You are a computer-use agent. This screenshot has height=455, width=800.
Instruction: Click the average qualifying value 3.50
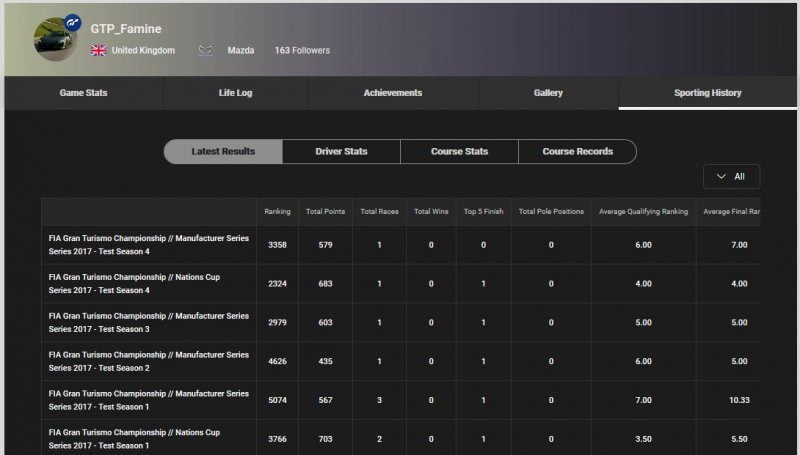[x=643, y=439]
